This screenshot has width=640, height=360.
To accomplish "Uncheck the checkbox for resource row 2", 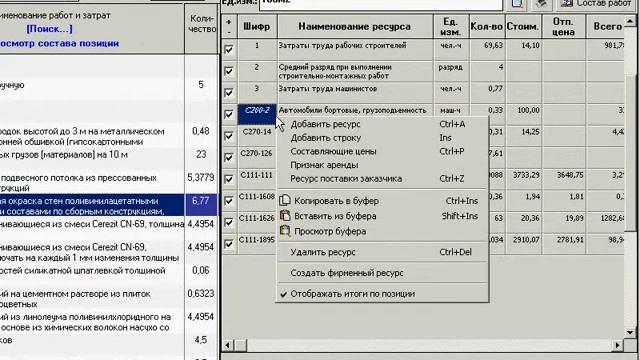I will click(229, 71).
